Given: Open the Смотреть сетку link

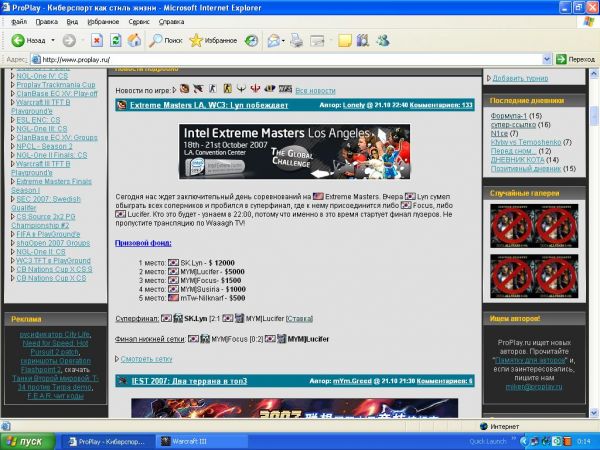Looking at the screenshot, I should tap(147, 359).
